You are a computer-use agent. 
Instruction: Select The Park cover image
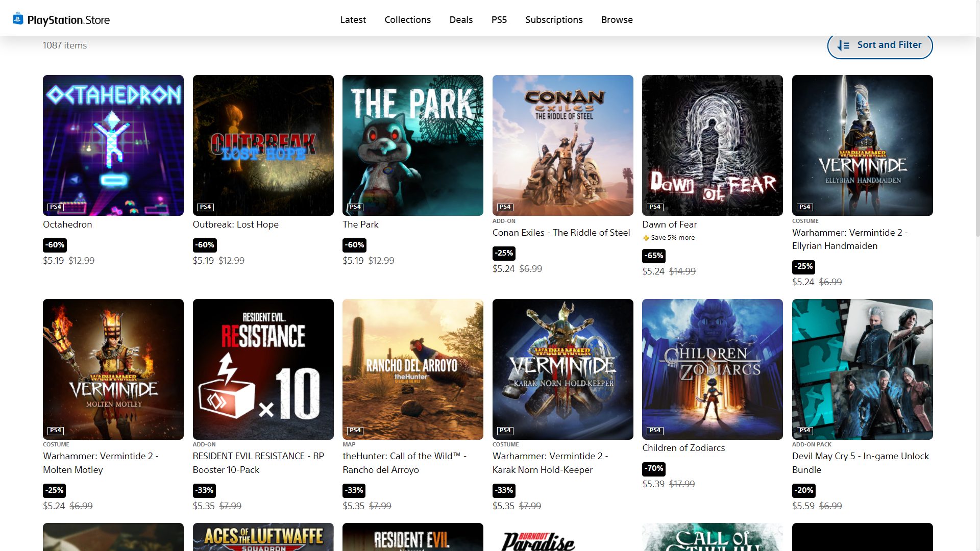click(412, 145)
